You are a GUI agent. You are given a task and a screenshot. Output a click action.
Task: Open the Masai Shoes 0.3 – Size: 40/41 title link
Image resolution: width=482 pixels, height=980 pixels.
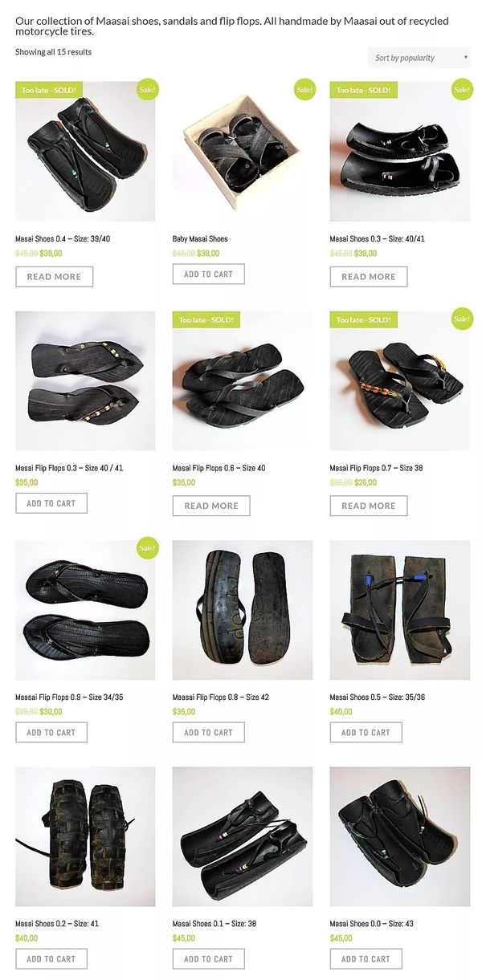[x=378, y=238]
